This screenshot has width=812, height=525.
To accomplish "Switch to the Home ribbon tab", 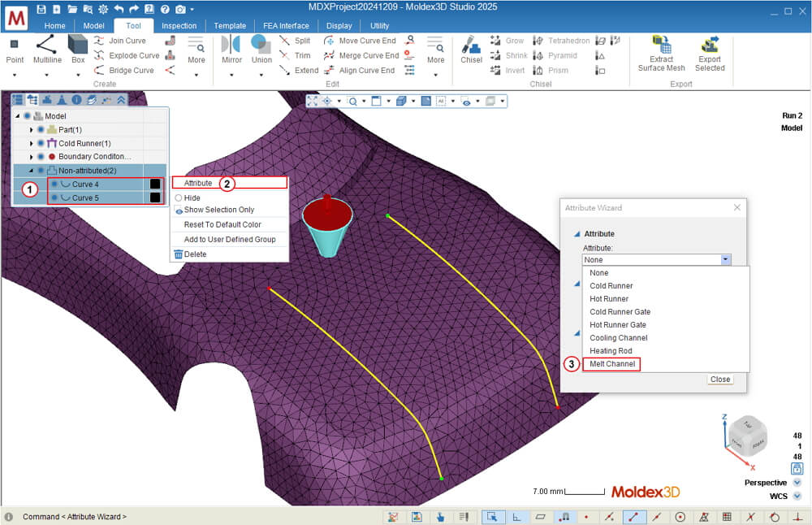I will [x=55, y=25].
